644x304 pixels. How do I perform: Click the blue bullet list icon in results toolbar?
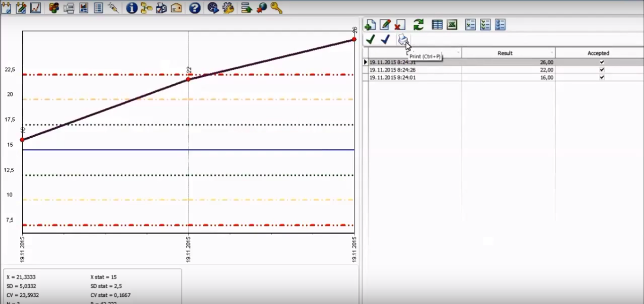(500, 25)
